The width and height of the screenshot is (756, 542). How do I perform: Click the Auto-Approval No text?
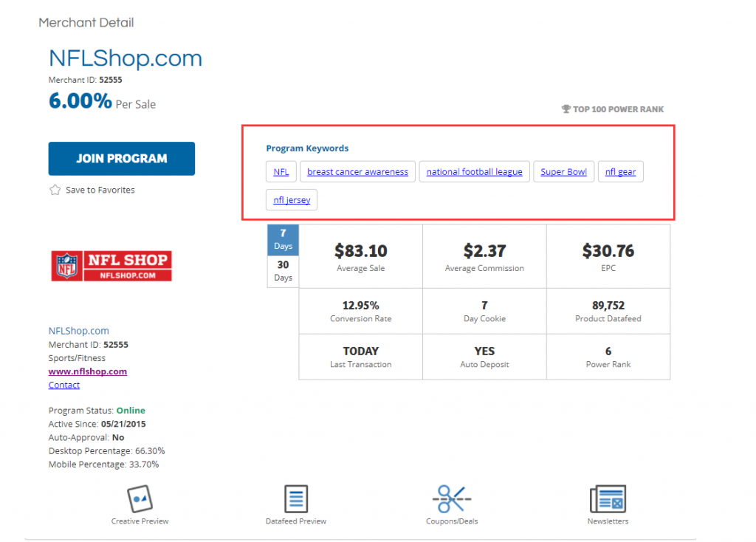(x=86, y=437)
